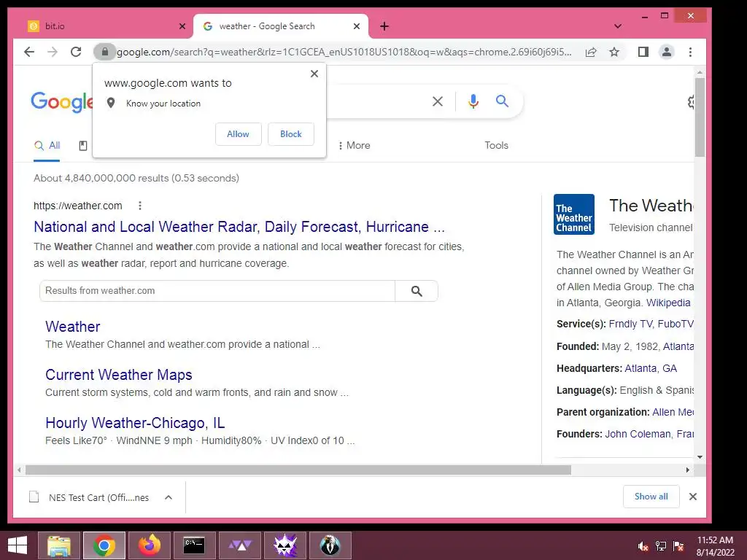Open the Windows Start menu
The image size is (747, 560).
click(18, 545)
